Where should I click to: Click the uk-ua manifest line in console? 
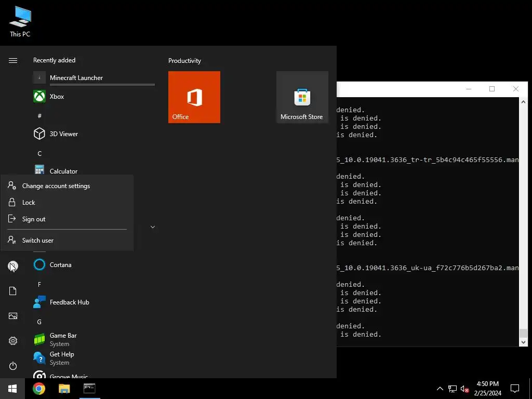pyautogui.click(x=428, y=268)
